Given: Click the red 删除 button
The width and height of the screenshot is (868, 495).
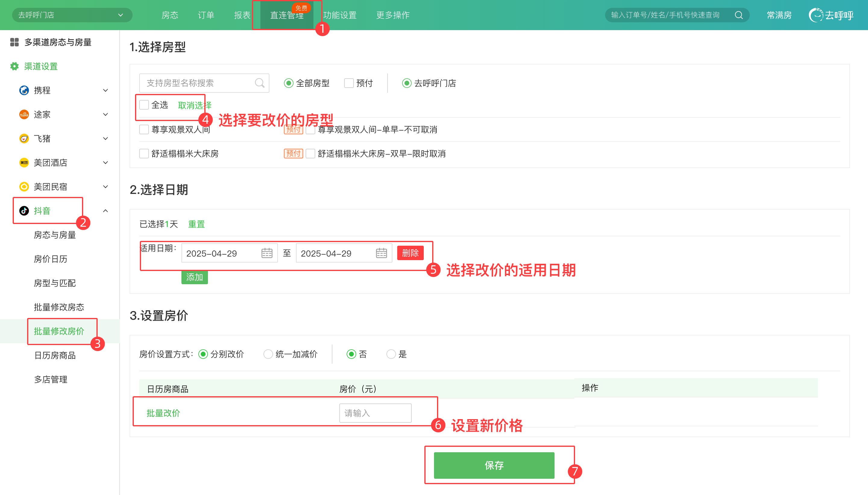Looking at the screenshot, I should pyautogui.click(x=410, y=253).
